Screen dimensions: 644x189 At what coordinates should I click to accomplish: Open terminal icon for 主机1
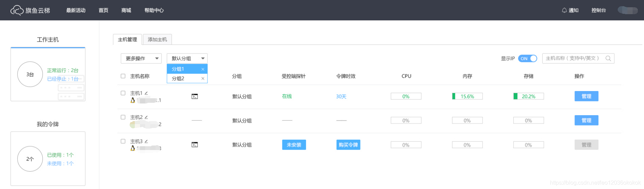click(x=195, y=96)
